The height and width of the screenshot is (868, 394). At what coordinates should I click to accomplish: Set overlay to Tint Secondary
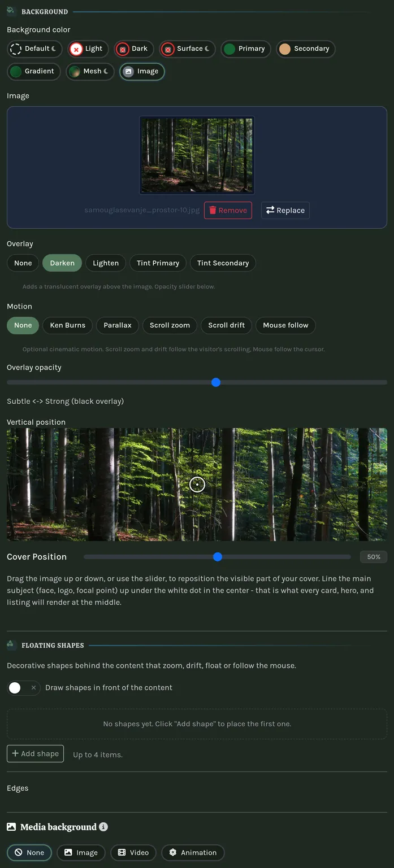pos(223,263)
